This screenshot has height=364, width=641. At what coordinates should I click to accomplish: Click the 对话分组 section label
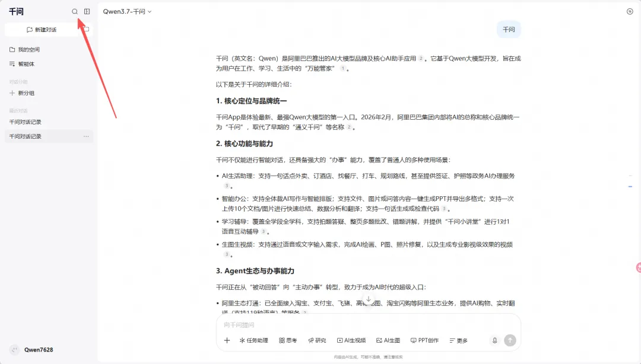18,82
